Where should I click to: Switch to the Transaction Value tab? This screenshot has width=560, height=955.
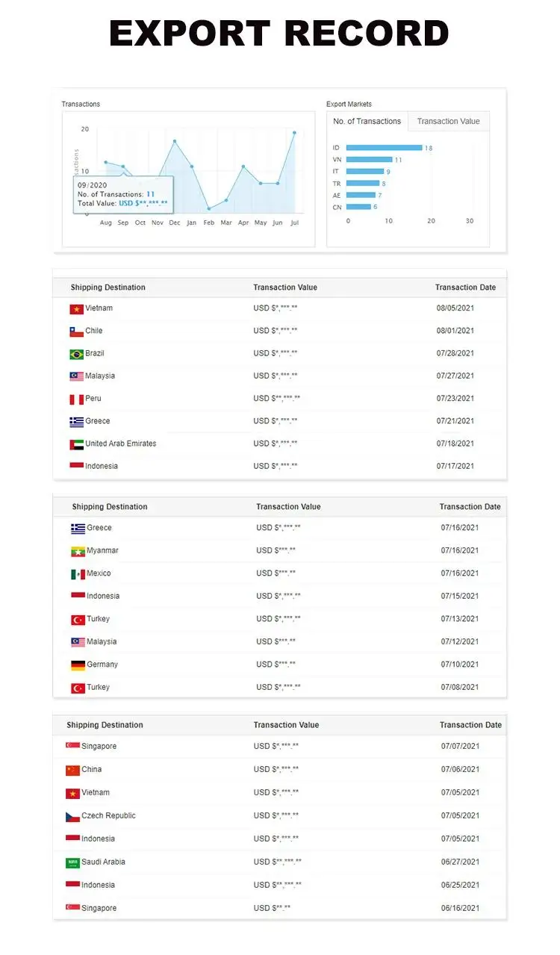click(448, 122)
